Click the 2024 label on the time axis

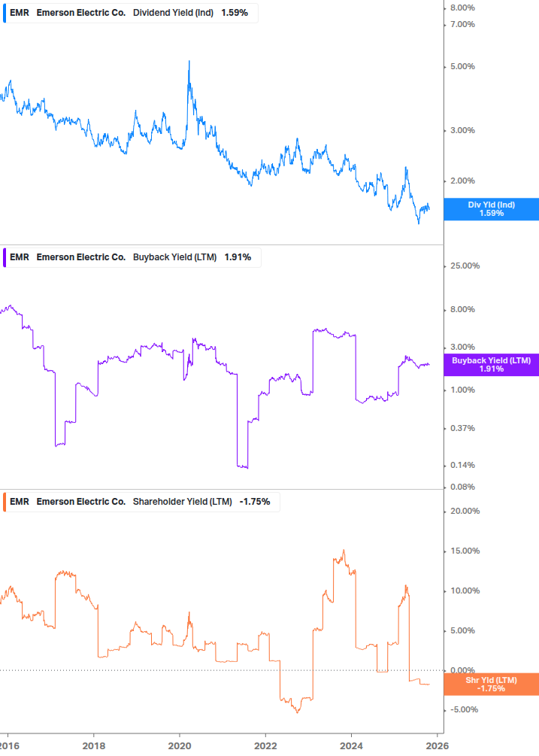pos(351,745)
